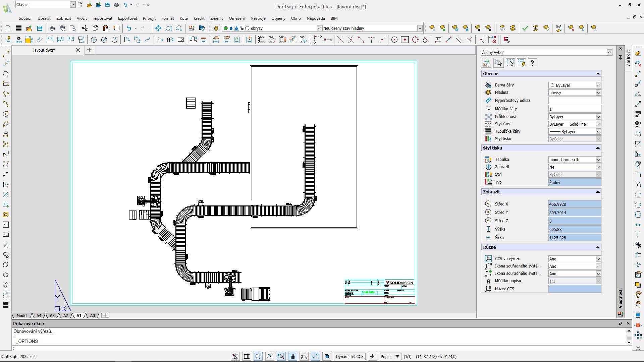Collapse the Obecné section
The image size is (644, 362).
(x=597, y=74)
